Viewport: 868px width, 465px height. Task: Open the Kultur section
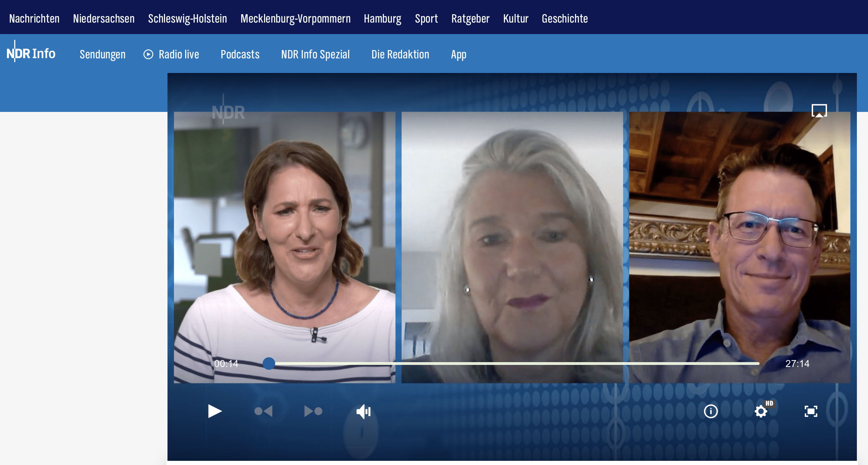(x=516, y=18)
